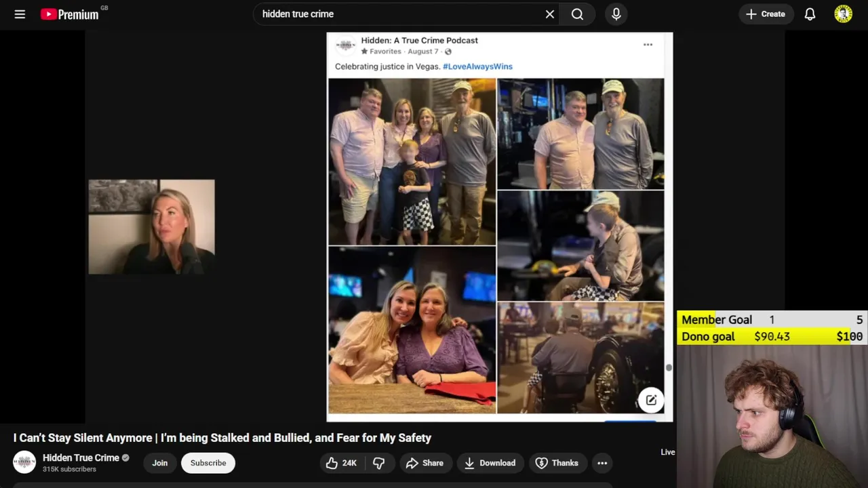Open the photo of two women seated at table
868x488 pixels.
[412, 330]
